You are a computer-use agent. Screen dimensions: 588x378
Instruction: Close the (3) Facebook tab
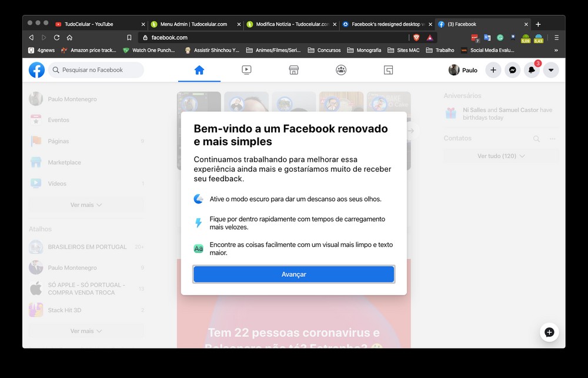pos(526,24)
